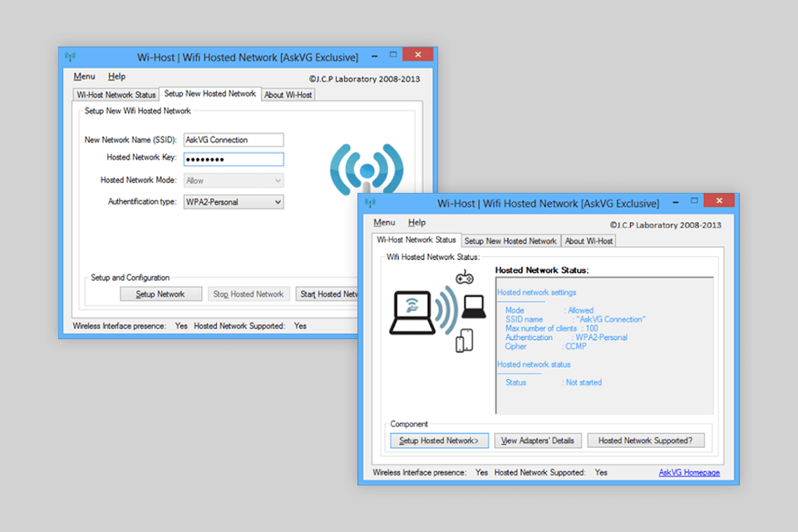Screen dimensions: 798x532
Task: Select Wi-Host Network Status tab in front window
Action: 416,239
